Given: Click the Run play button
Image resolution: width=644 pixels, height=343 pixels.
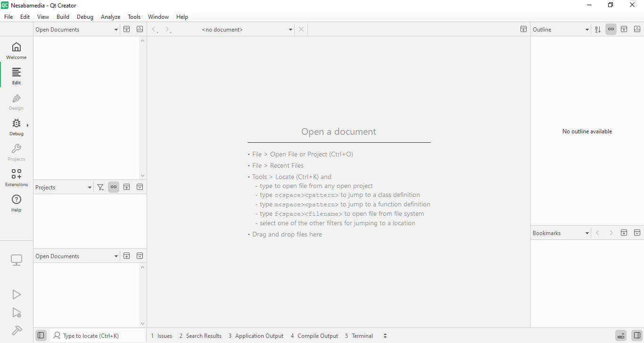Looking at the screenshot, I should click(17, 294).
